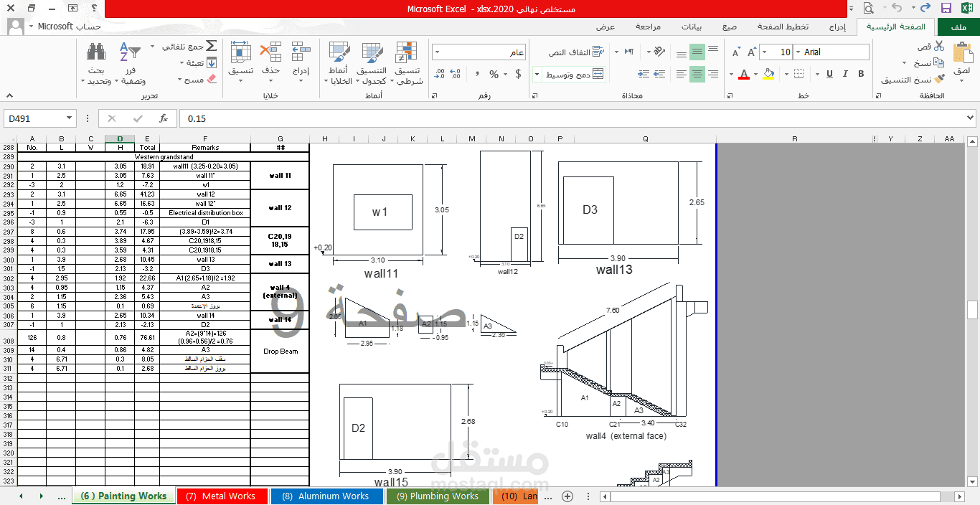Cut selection with scissors icon (قص)
The height and width of the screenshot is (505, 980).
click(939, 46)
